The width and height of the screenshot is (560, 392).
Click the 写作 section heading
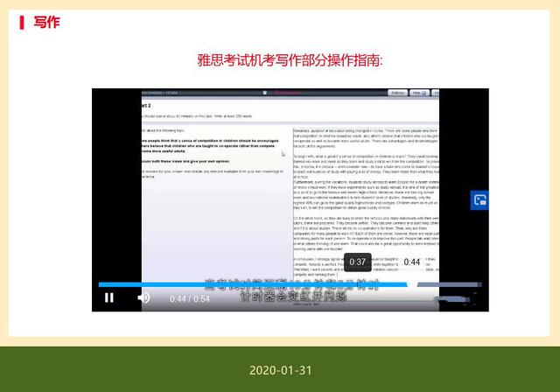click(x=46, y=22)
